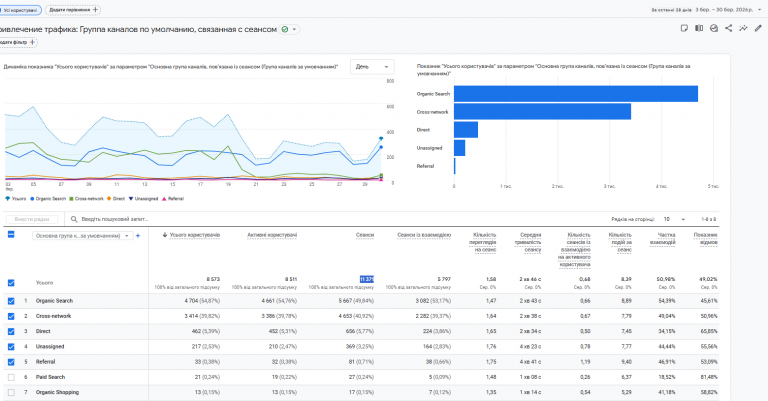
Task: Edit report with the pencil icon
Action: (758, 28)
